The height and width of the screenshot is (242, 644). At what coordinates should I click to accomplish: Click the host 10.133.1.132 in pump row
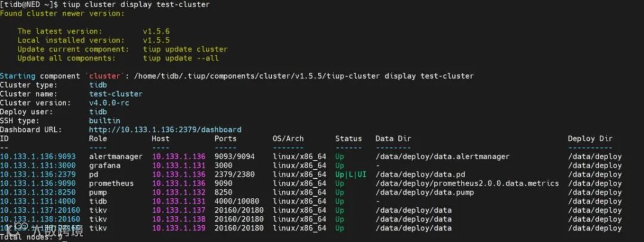point(179,193)
